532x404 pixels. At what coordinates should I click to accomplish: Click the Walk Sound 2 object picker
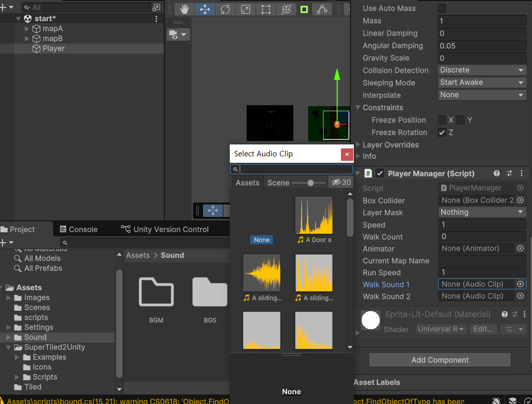coord(520,296)
